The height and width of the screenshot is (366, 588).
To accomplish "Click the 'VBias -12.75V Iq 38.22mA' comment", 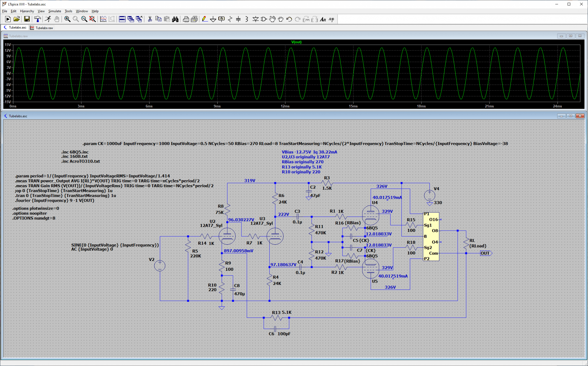I will click(x=310, y=152).
